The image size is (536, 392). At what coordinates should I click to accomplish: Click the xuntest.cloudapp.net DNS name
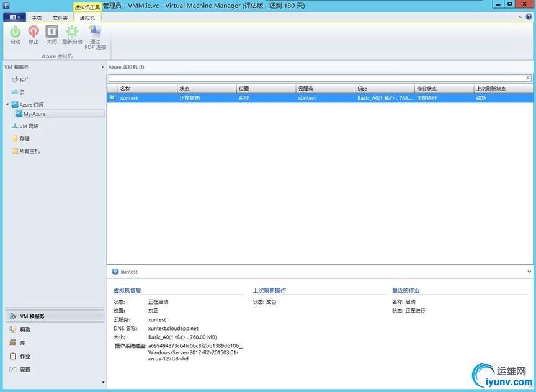point(173,329)
